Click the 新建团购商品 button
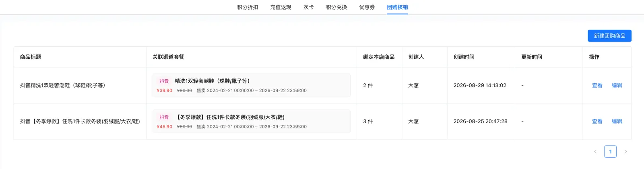This screenshot has width=644, height=169. pos(609,36)
